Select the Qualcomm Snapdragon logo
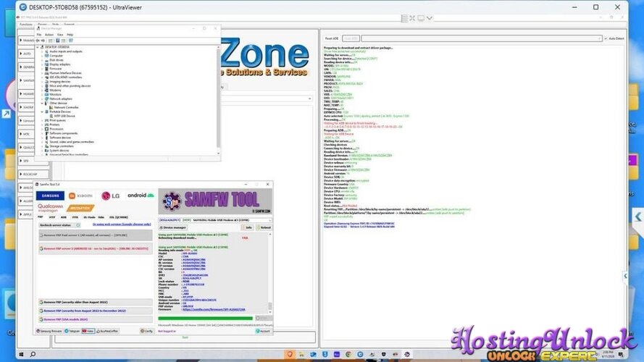 (50, 208)
